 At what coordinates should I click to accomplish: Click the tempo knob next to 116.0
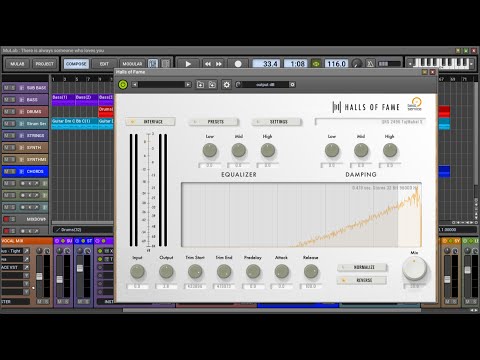pos(357,64)
